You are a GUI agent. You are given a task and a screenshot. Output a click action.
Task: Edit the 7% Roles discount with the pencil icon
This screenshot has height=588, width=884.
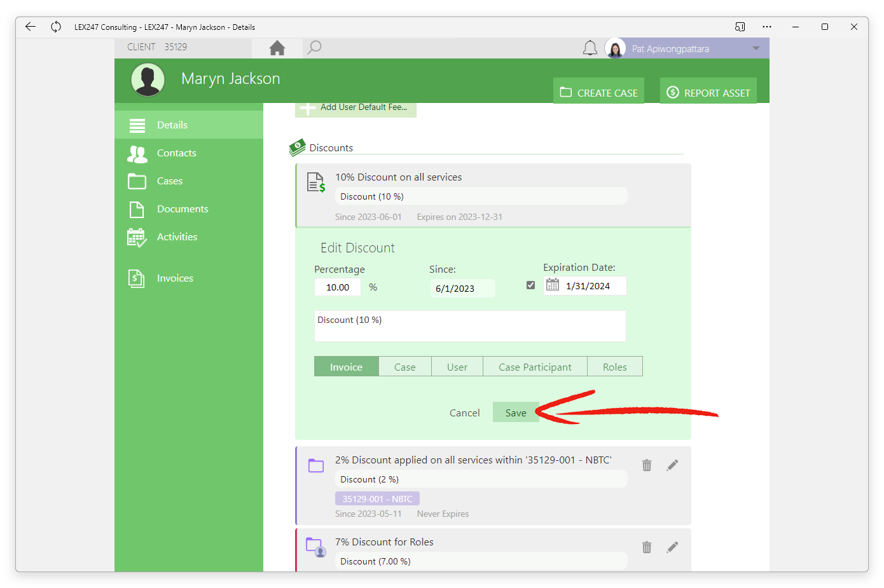click(672, 547)
